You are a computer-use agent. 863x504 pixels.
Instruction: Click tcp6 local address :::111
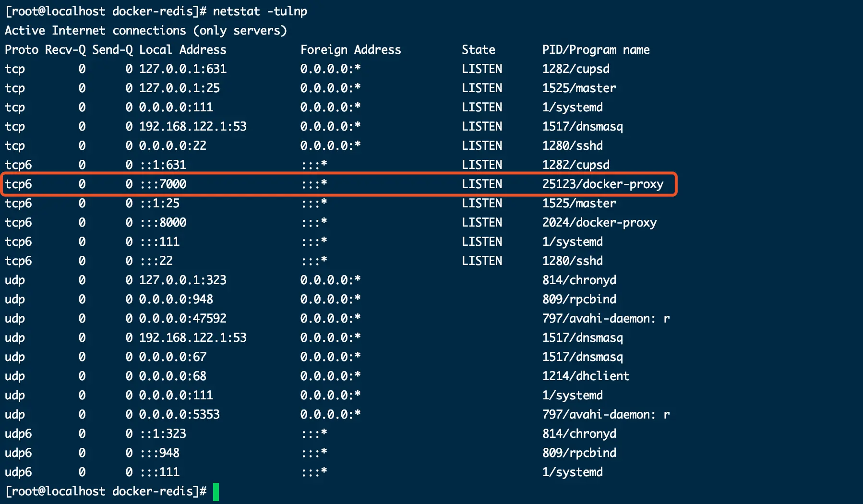coord(160,242)
